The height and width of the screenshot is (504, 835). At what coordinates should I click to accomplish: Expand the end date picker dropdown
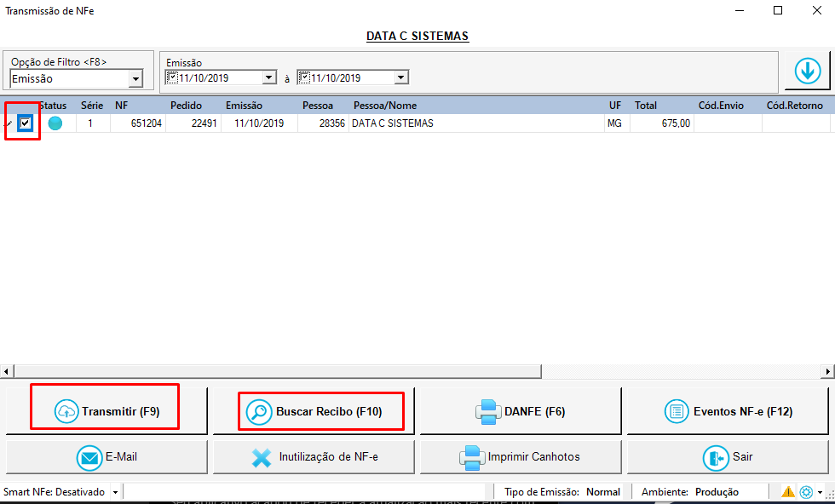point(401,77)
